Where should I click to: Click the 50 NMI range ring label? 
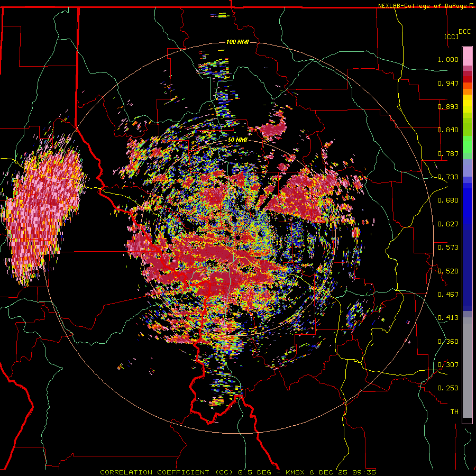click(237, 140)
